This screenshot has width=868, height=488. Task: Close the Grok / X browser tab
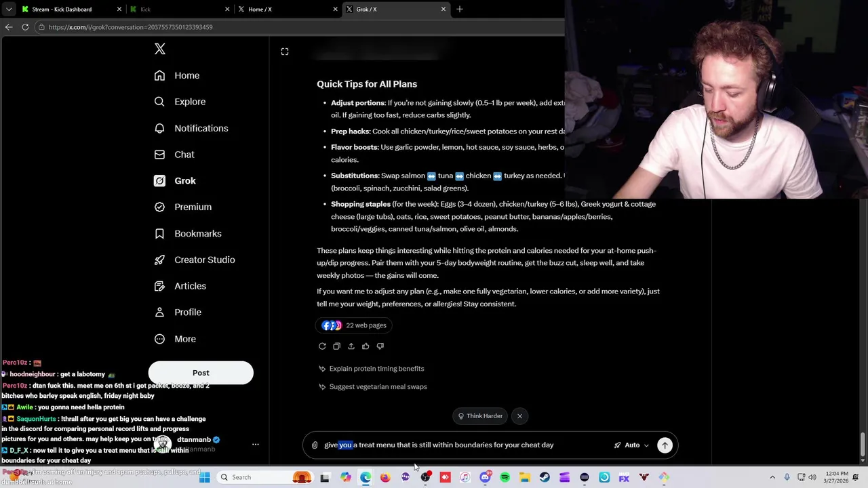click(x=443, y=9)
